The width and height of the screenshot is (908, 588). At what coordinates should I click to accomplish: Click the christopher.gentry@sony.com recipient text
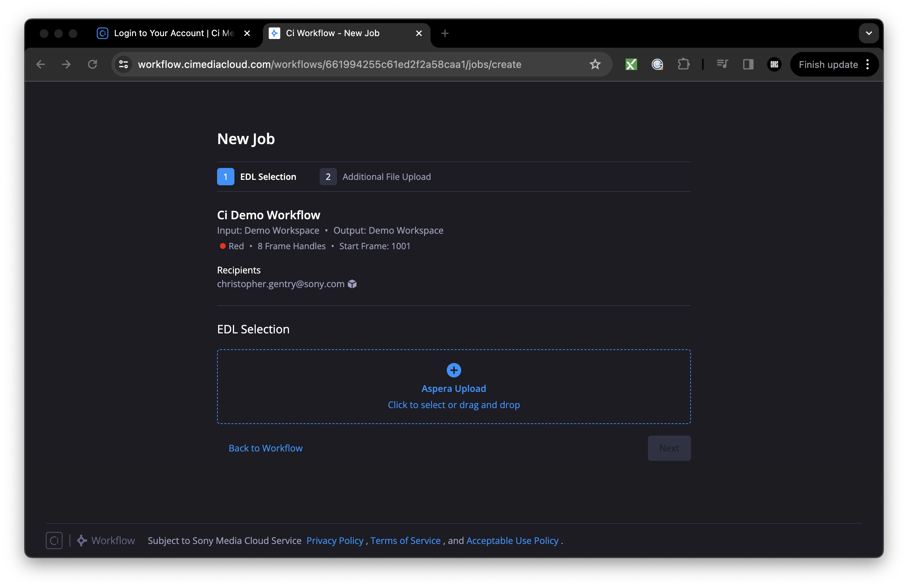coord(280,284)
